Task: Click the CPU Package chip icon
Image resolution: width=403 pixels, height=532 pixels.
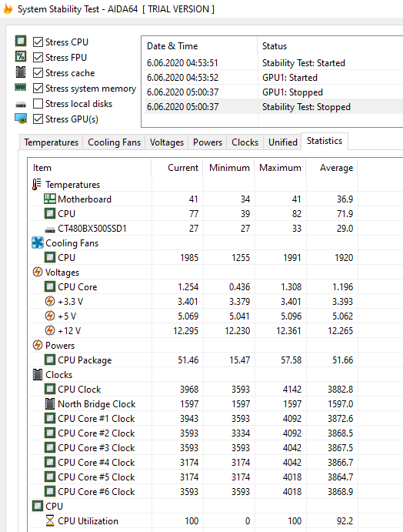Action: [50, 360]
